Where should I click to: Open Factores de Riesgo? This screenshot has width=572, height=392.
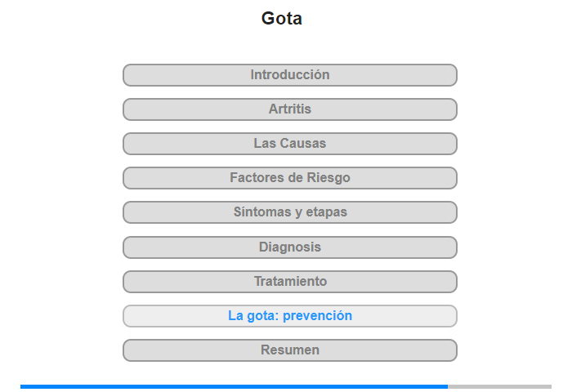point(289,178)
